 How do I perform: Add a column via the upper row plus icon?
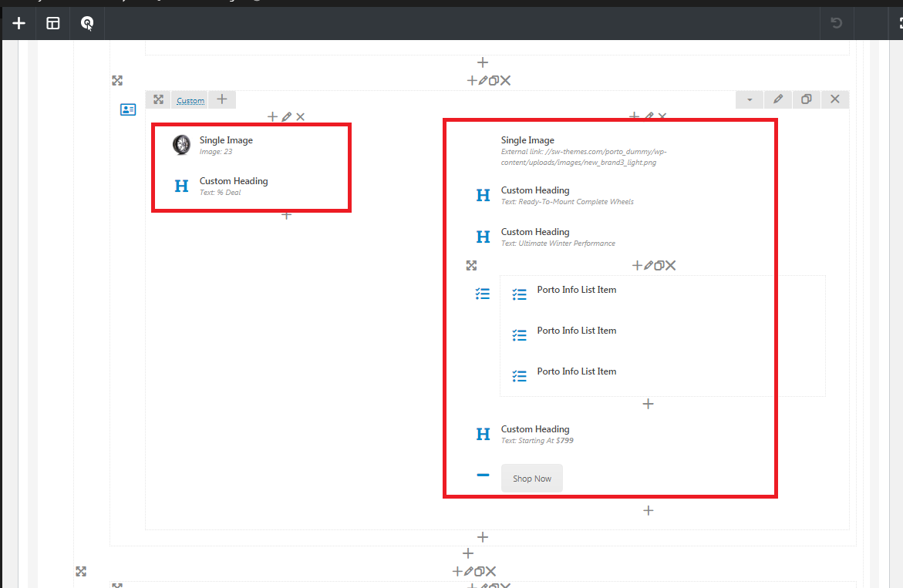[x=472, y=81]
